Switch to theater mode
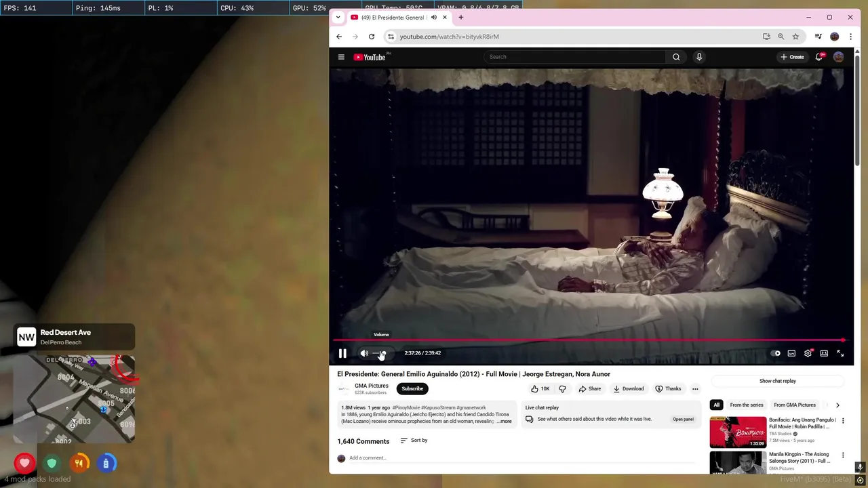Image resolution: width=868 pixels, height=488 pixels. 824,353
